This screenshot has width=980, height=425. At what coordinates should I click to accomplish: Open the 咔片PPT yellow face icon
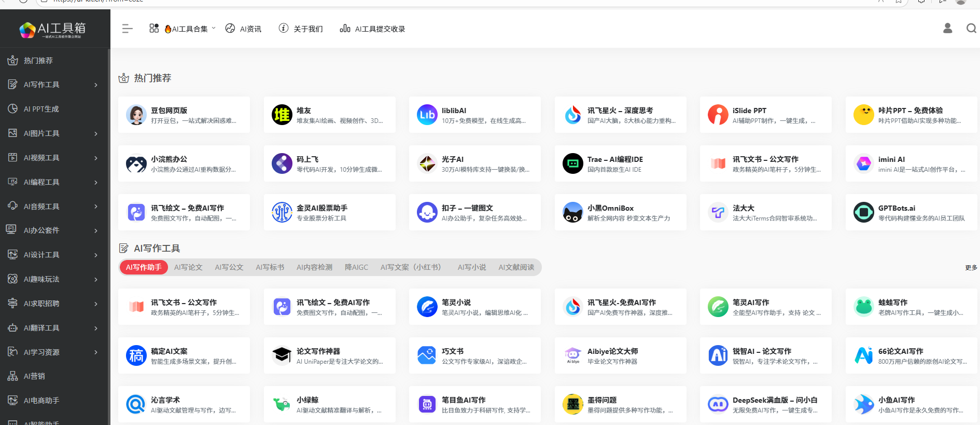click(864, 115)
